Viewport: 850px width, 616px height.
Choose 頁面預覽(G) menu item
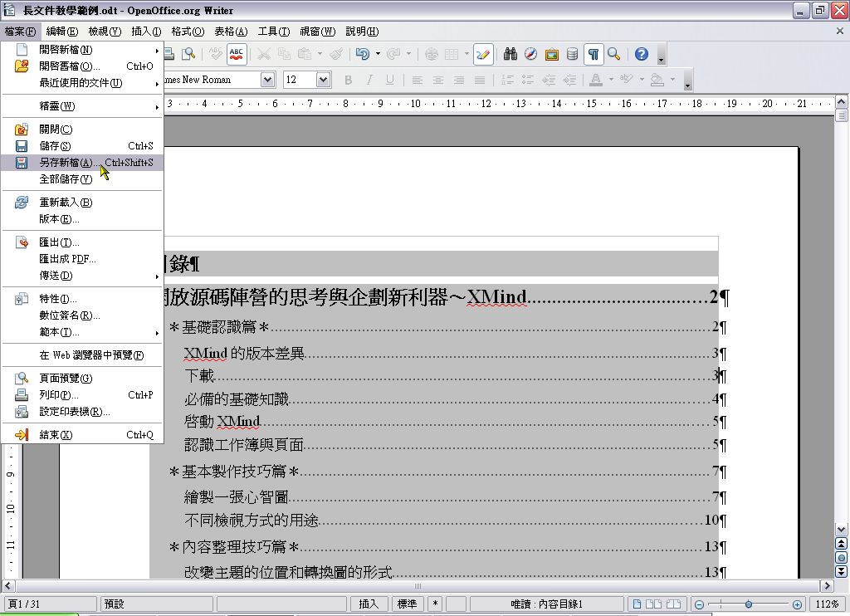tap(82, 379)
